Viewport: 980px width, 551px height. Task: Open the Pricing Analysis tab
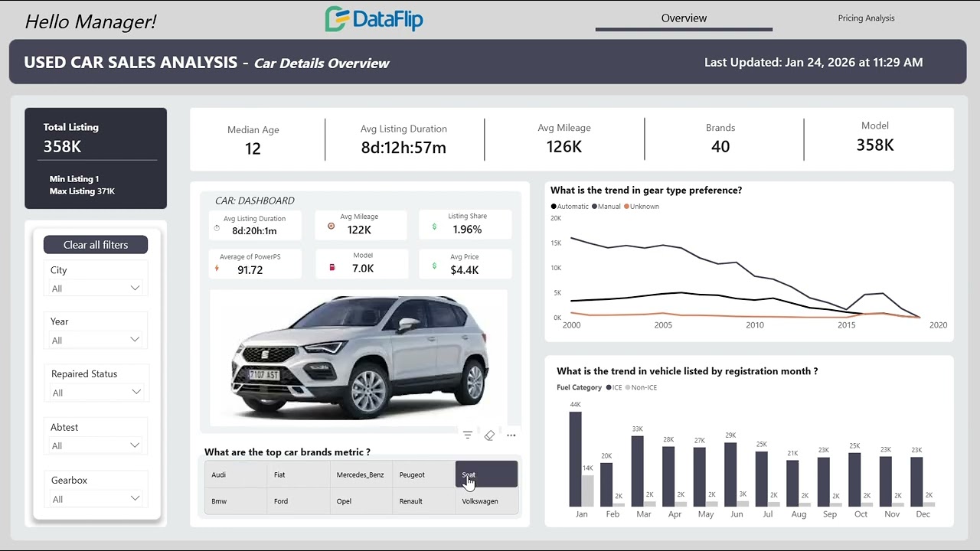(866, 18)
